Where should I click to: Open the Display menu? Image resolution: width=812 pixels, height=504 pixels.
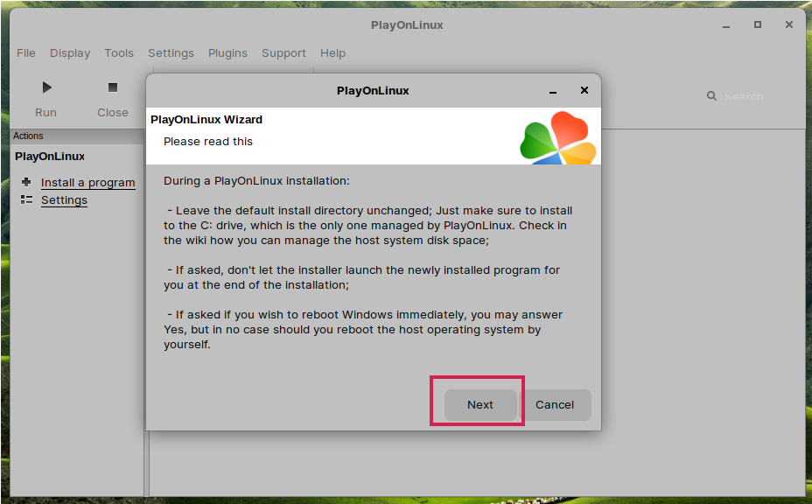[70, 52]
